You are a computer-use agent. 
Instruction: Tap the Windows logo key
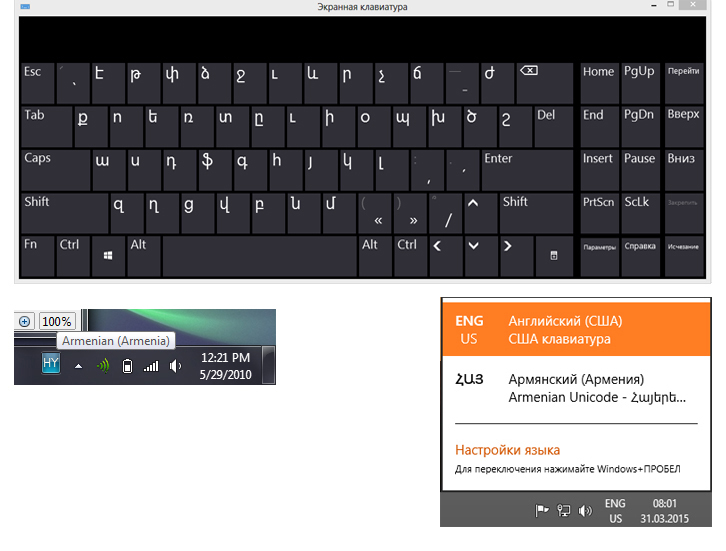coord(108,256)
